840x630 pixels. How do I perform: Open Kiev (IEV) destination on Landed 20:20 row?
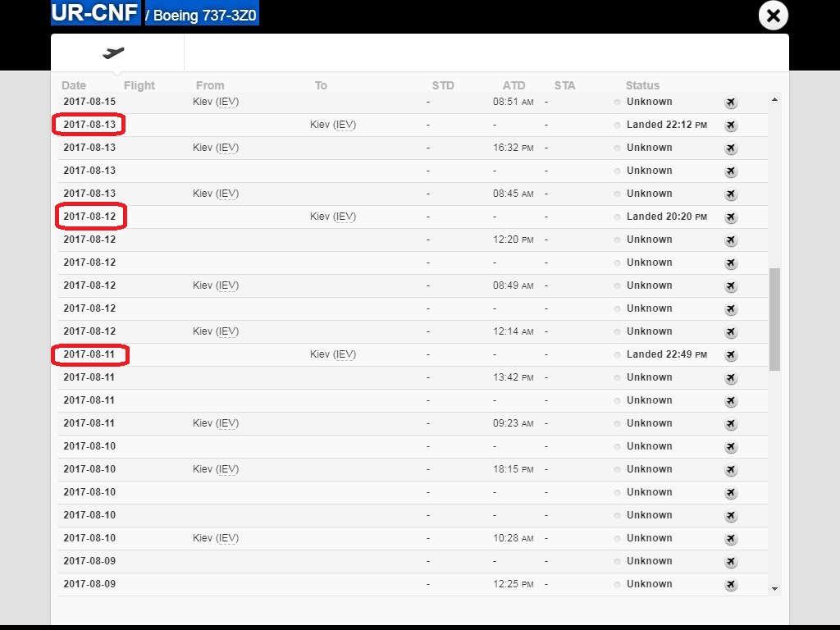coord(333,217)
